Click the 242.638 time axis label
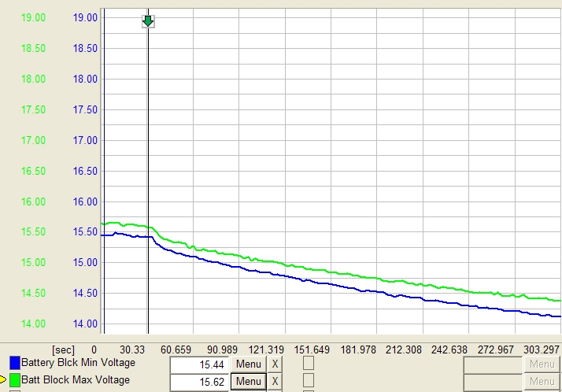This screenshot has width=562, height=392. (x=449, y=349)
